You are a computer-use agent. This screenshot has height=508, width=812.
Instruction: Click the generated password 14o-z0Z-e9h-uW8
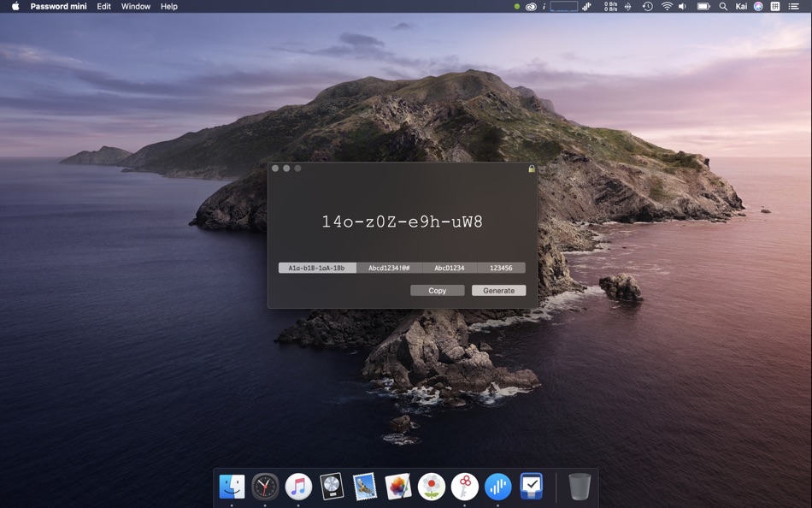[x=403, y=222]
